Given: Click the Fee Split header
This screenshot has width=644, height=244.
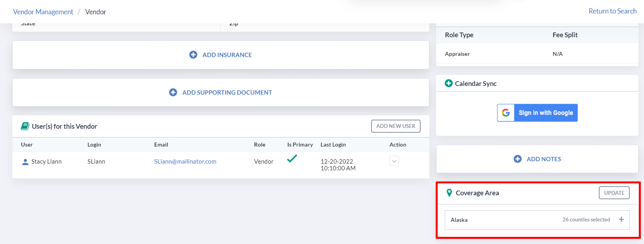Looking at the screenshot, I should tap(565, 35).
